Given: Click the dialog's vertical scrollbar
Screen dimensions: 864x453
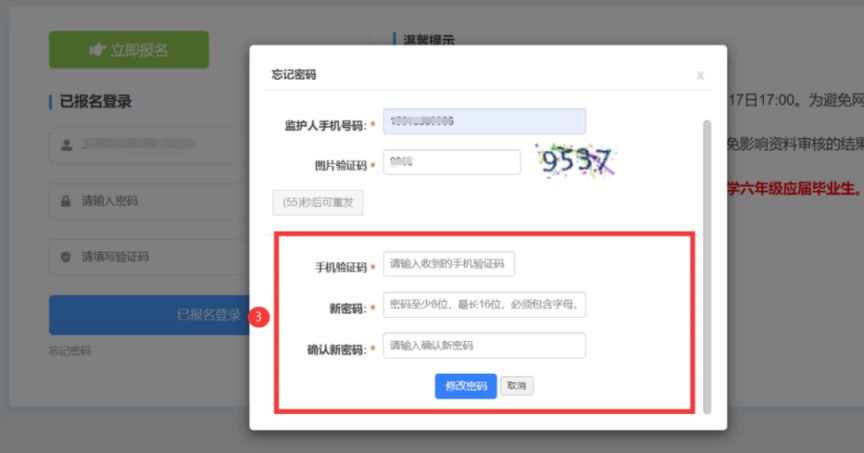Looking at the screenshot, I should (707, 267).
